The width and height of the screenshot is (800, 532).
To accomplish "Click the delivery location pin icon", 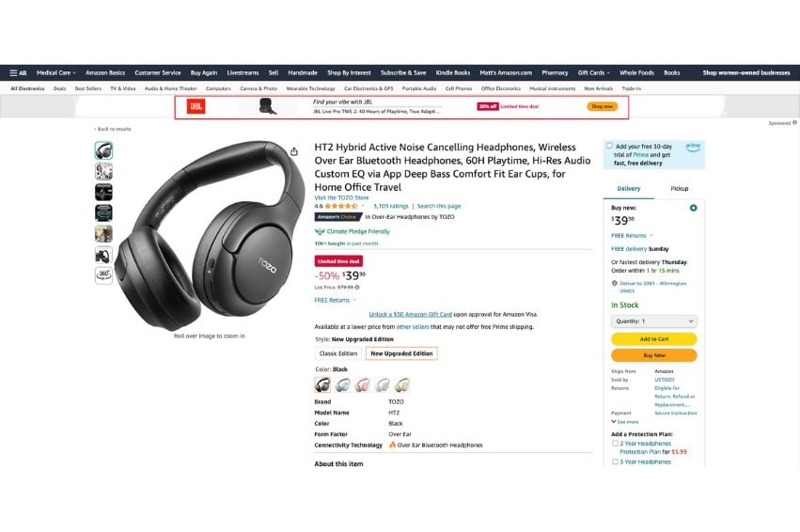I will (614, 283).
